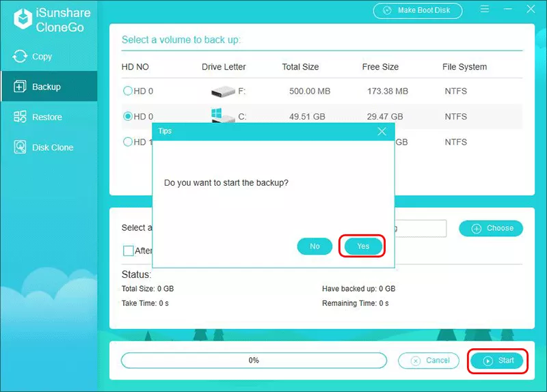This screenshot has height=392, width=547.
Task: Click No in the Tips dialog
Action: [315, 247]
